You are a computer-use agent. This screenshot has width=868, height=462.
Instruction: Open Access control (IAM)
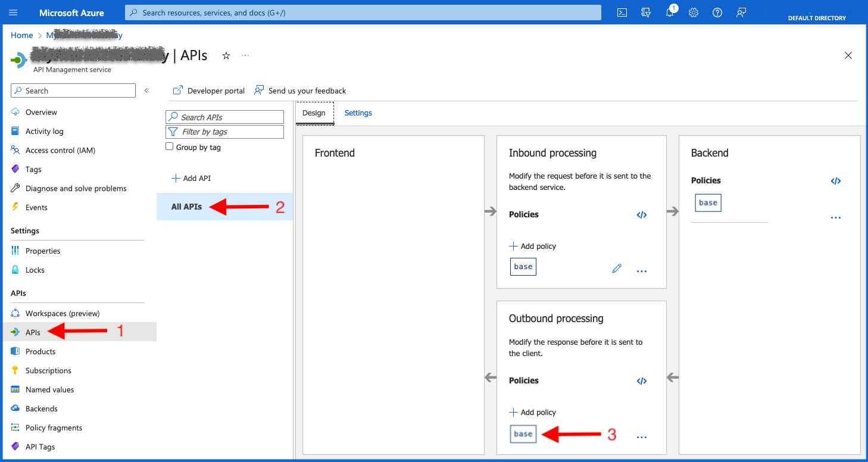(60, 150)
